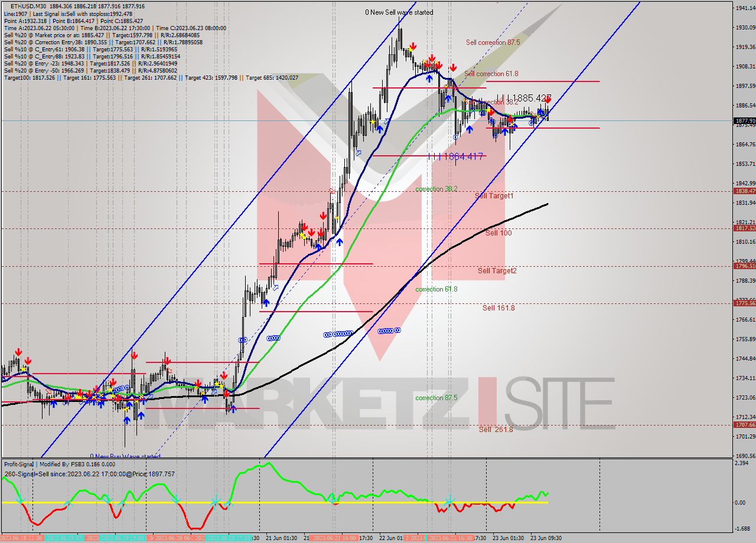Image resolution: width=756 pixels, height=543 pixels.
Task: Click the 1707.66 red price axis tag
Action: (x=744, y=425)
